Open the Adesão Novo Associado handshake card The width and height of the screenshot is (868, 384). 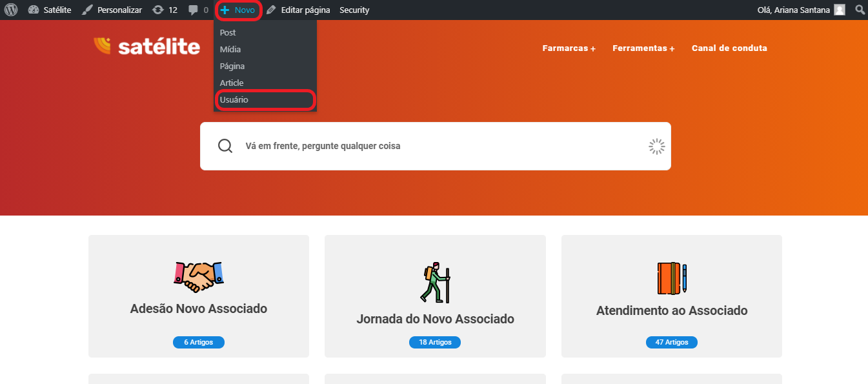pos(199,296)
